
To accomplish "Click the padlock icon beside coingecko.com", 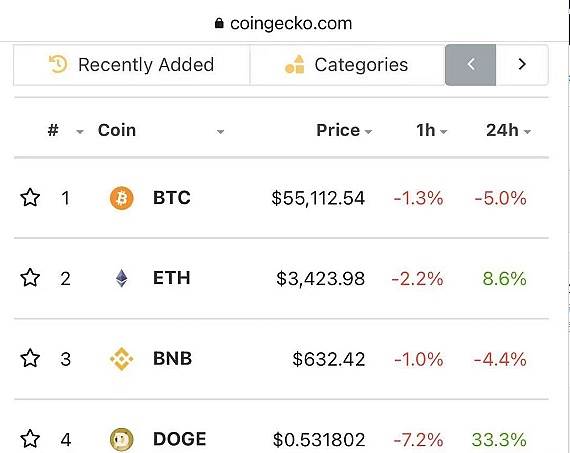I will click(x=219, y=23).
